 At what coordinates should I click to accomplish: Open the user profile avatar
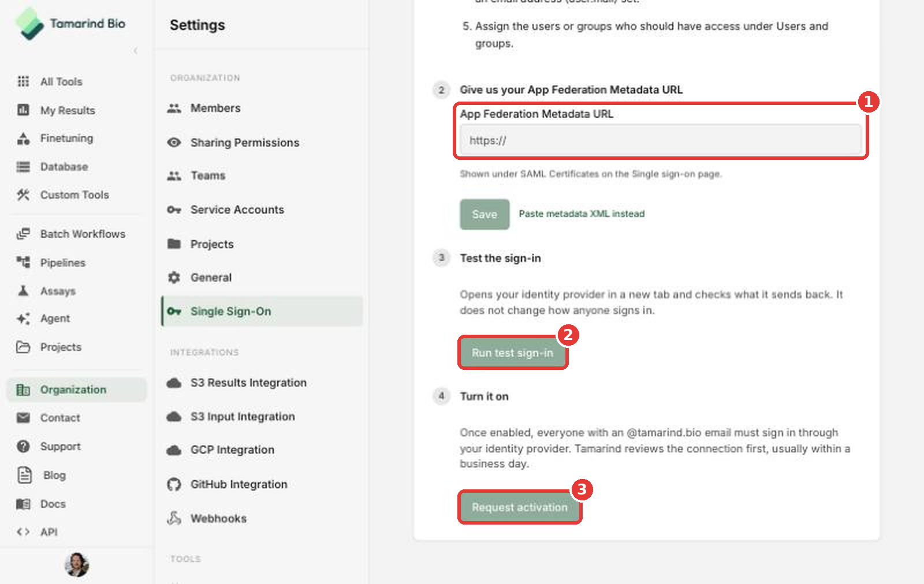(x=76, y=564)
